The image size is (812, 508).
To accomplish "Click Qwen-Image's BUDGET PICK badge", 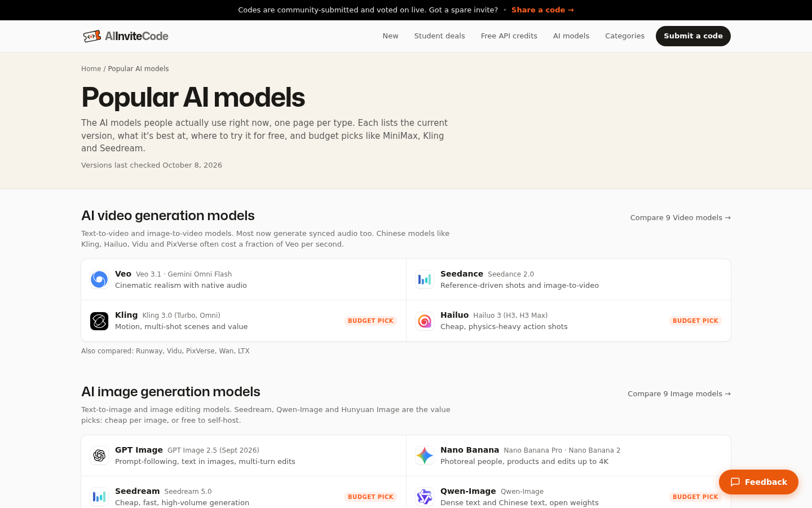I will [695, 497].
